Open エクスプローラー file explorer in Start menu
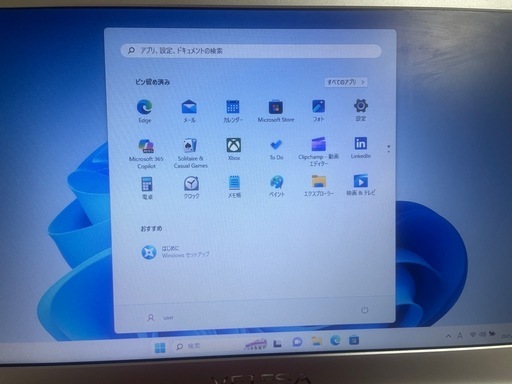 [x=319, y=186]
